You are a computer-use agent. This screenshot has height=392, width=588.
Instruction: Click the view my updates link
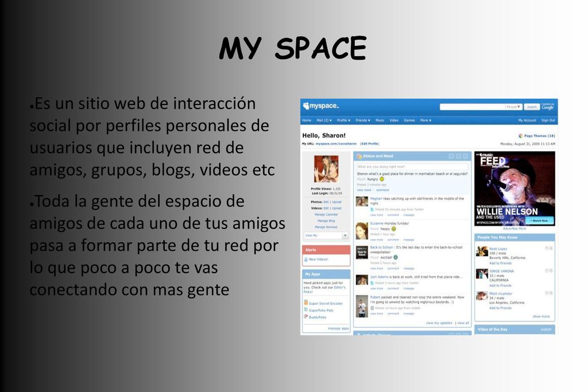click(439, 323)
